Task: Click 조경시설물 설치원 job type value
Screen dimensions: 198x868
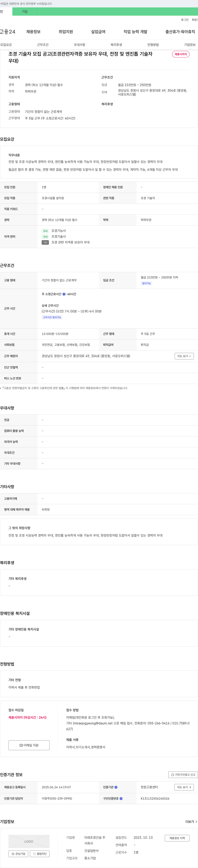Action: click(53, 198)
